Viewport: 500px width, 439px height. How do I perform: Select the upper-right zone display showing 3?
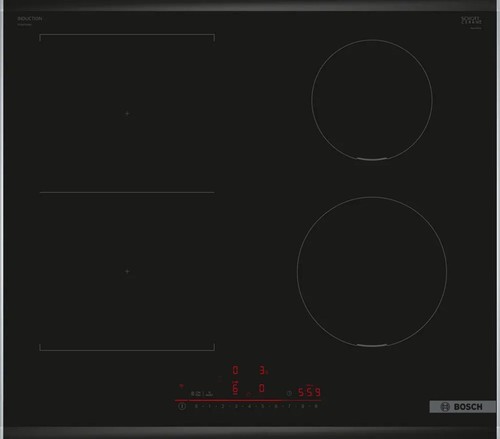pos(263,370)
